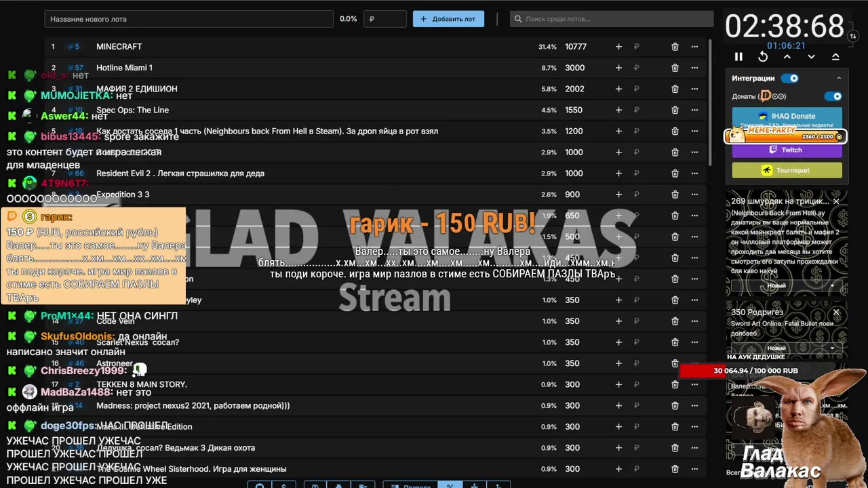Image resolution: width=868 pixels, height=488 pixels.
Task: Add amount to MINECRAFT with plus icon
Action: point(618,47)
